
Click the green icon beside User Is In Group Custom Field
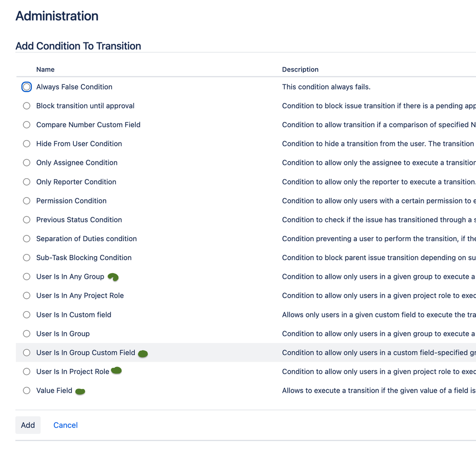pos(142,353)
